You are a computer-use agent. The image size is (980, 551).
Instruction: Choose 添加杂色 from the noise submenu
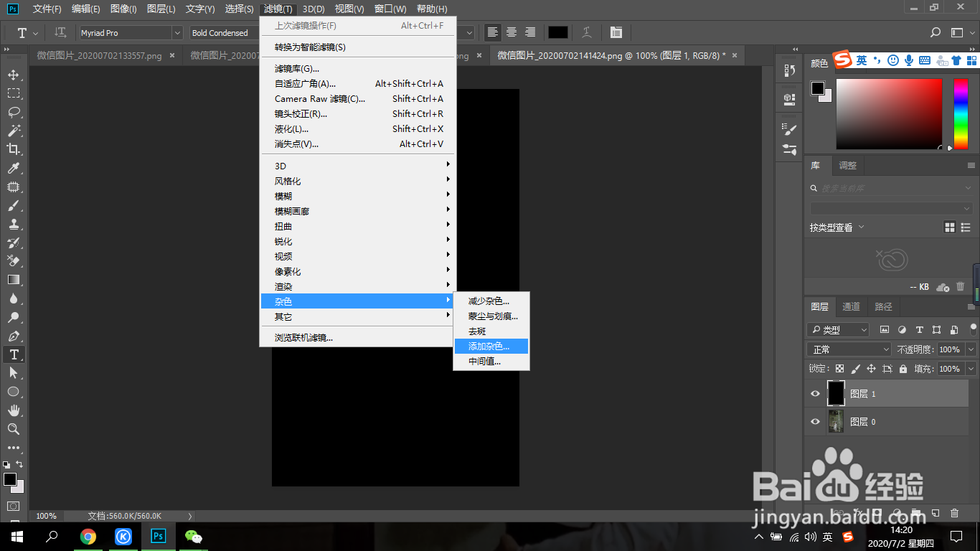(491, 346)
